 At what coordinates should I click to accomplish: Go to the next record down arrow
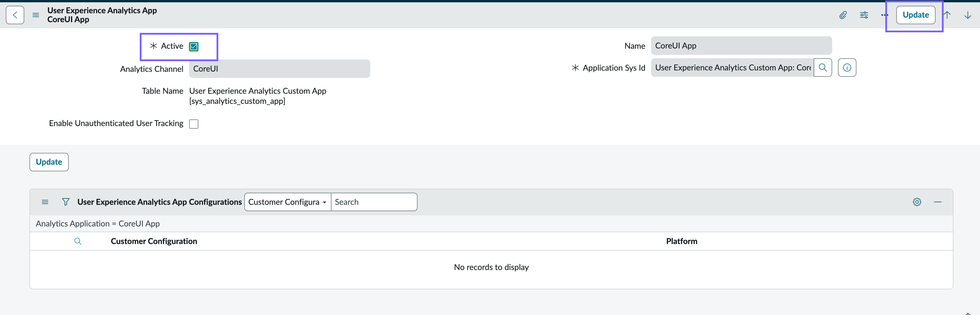(968, 15)
